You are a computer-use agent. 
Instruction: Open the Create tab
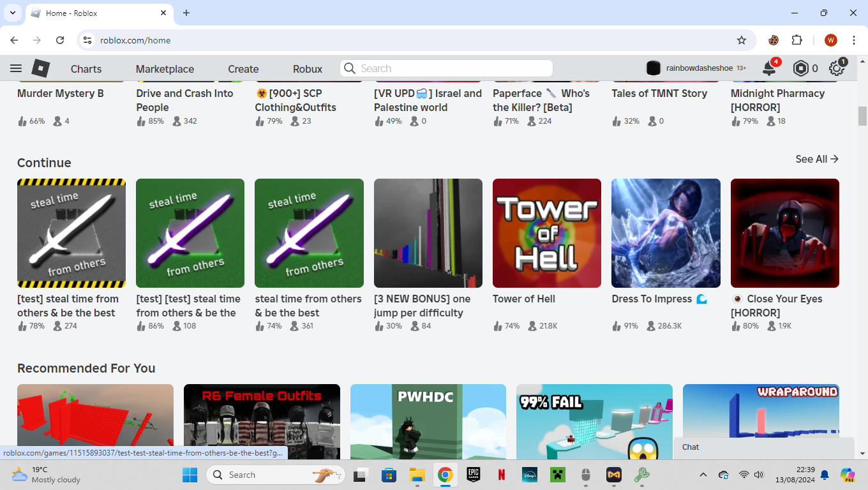pyautogui.click(x=243, y=69)
